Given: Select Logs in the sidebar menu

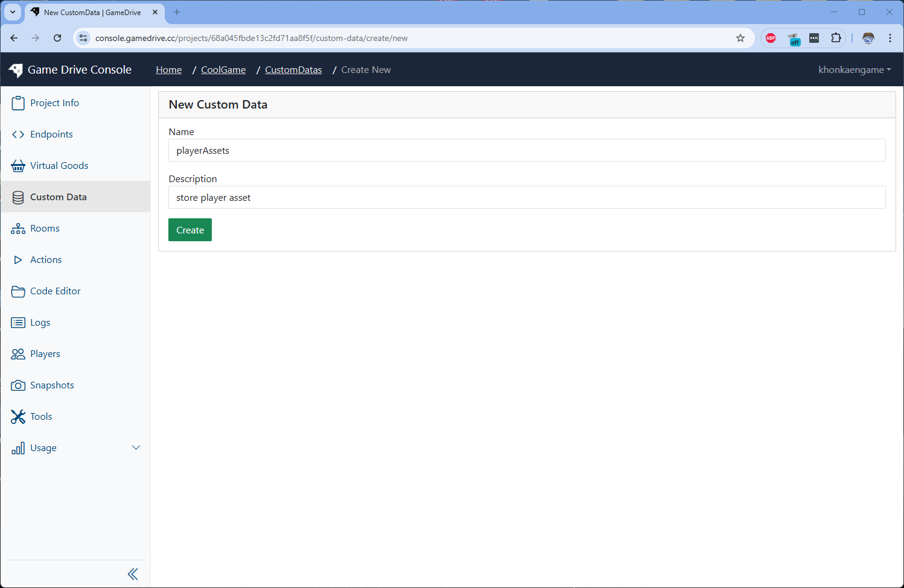Looking at the screenshot, I should (40, 323).
